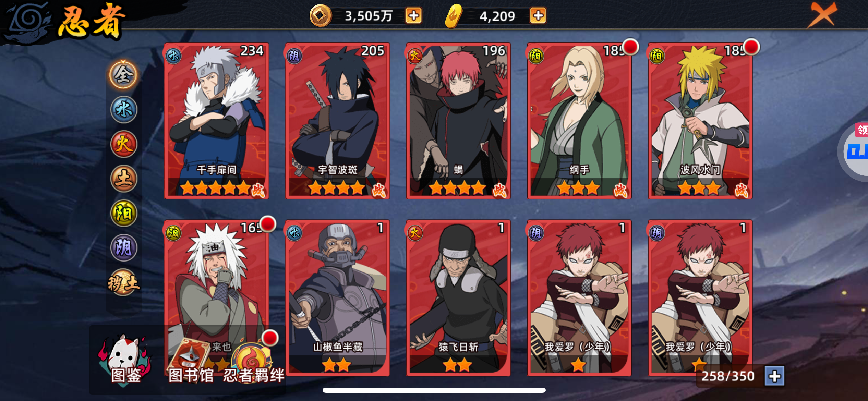This screenshot has width=868, height=401.
Task: Select the 蝎 Sasori card
Action: [458, 121]
